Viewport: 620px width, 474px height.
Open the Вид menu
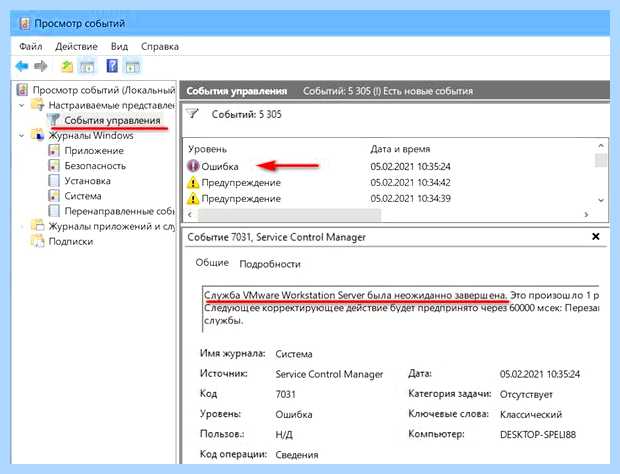tap(119, 46)
